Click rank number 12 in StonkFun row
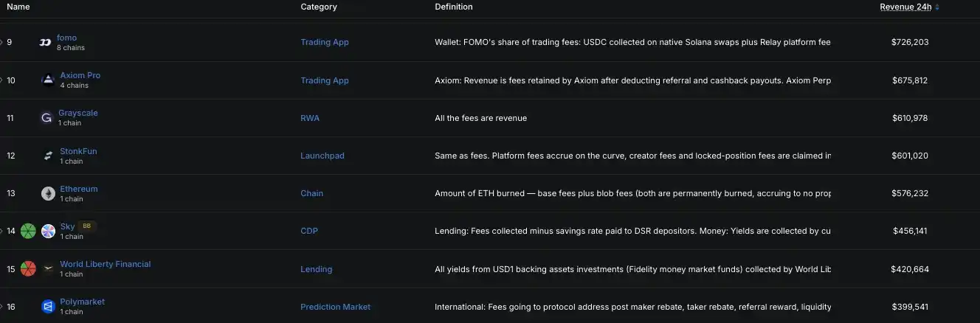 [10, 156]
